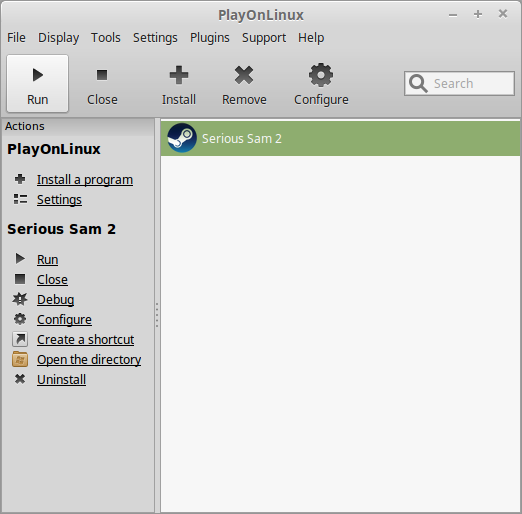Click the stop icon beside sidebar Close

point(20,279)
